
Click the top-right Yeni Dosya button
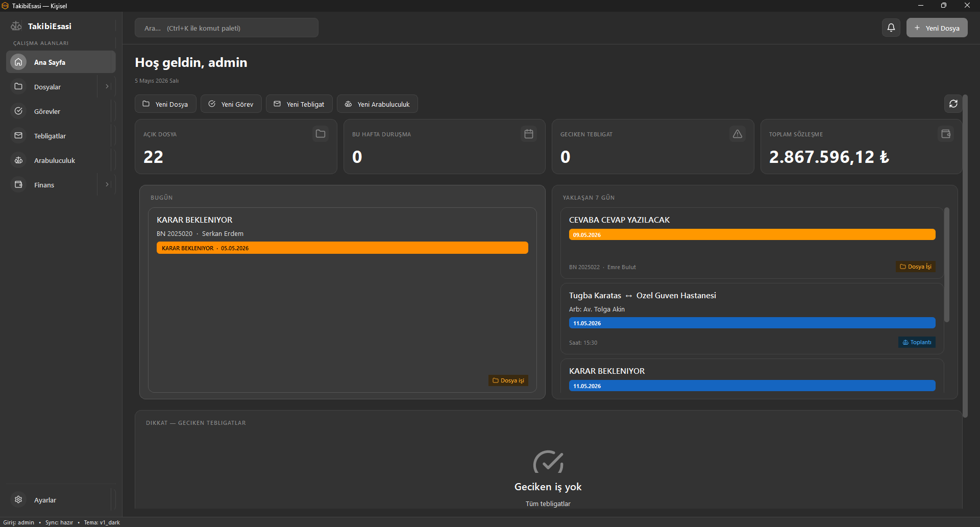point(937,28)
